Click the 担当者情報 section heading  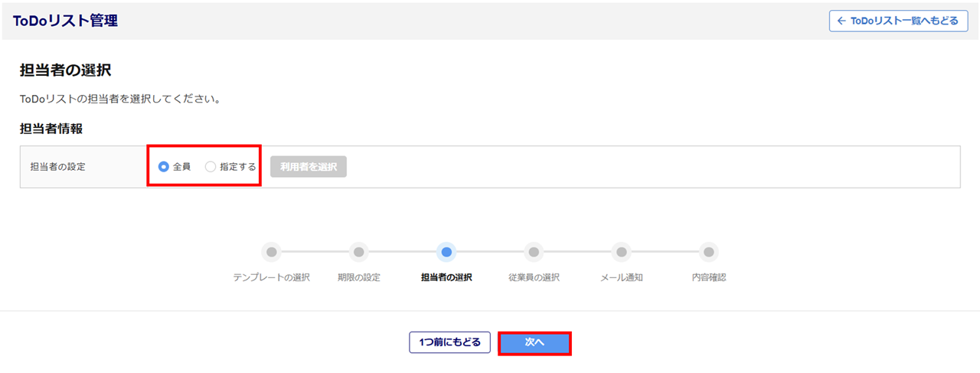coord(51,129)
